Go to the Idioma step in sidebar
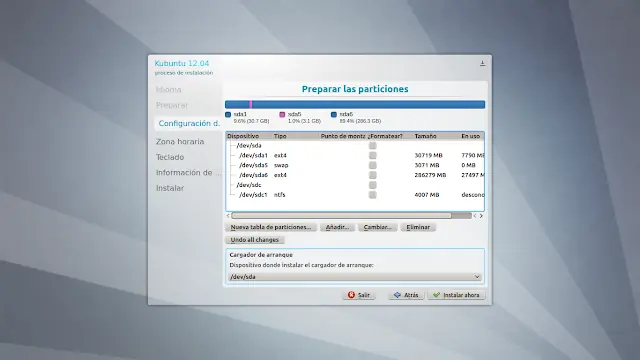 pyautogui.click(x=169, y=89)
